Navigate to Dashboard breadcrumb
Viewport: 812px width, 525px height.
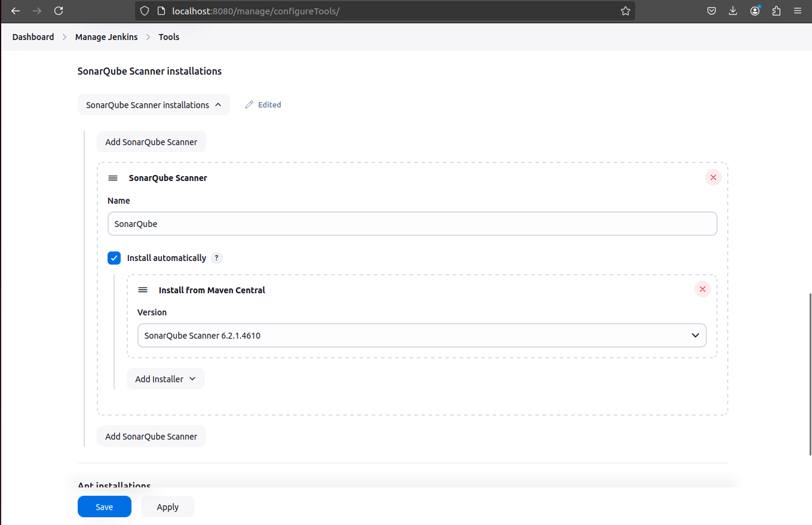tap(33, 37)
